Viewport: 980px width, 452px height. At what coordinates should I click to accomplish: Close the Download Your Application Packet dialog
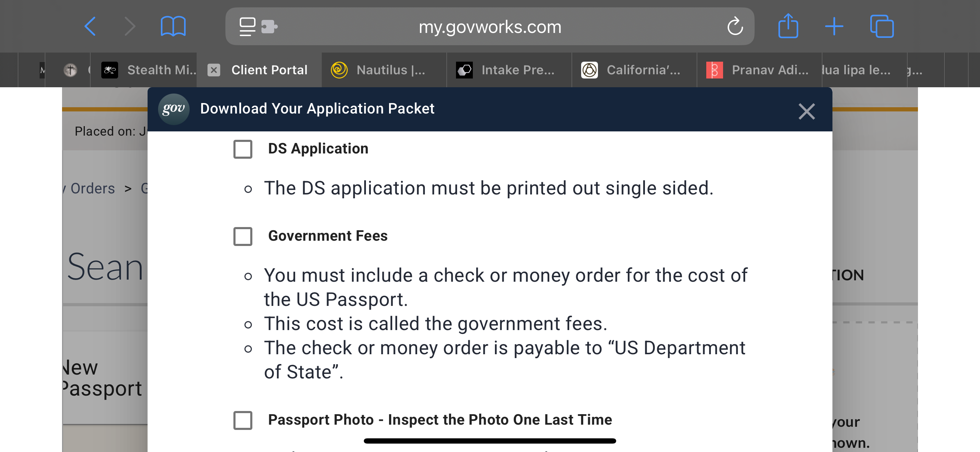[x=806, y=111]
